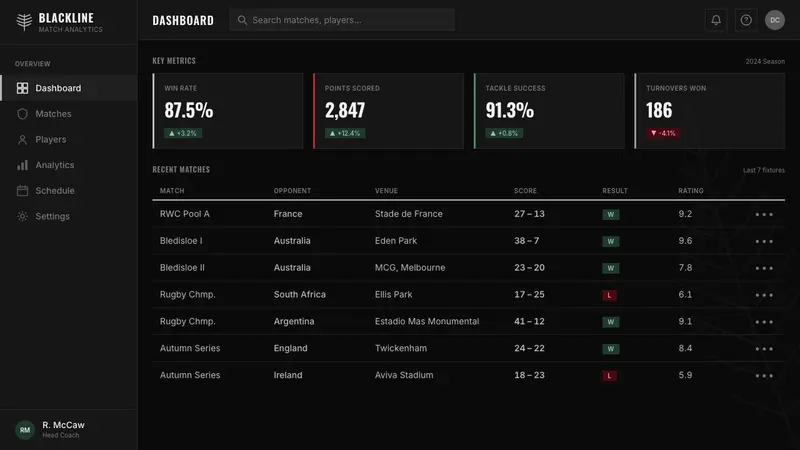
Task: Click the Settings gear icon
Action: 22,216
